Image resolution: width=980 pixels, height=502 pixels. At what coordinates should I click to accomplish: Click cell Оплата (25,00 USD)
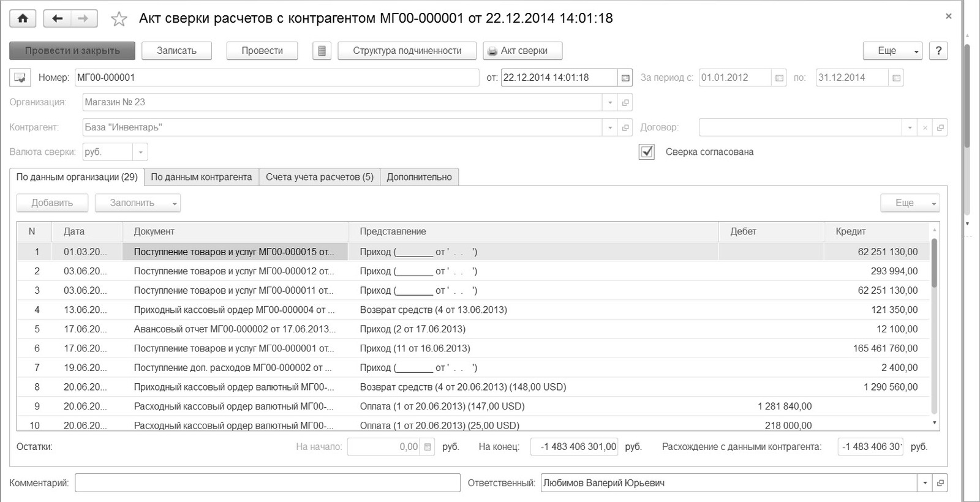tap(533, 425)
